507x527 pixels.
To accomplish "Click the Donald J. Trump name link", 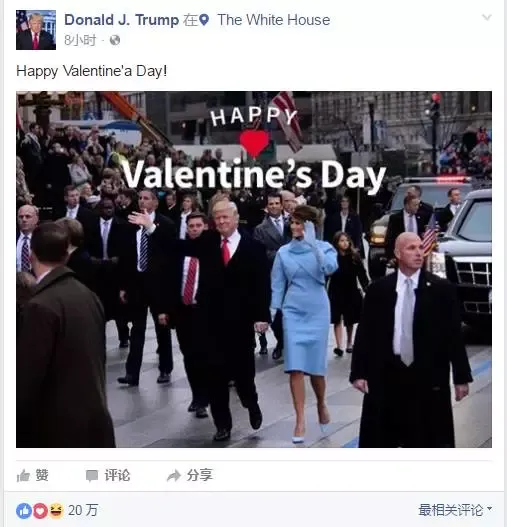I will (x=122, y=20).
